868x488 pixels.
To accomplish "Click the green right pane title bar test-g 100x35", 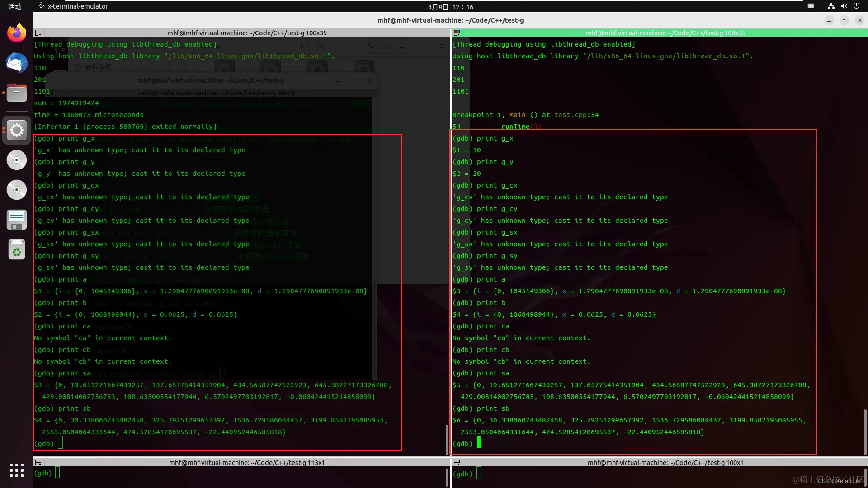I will click(665, 33).
